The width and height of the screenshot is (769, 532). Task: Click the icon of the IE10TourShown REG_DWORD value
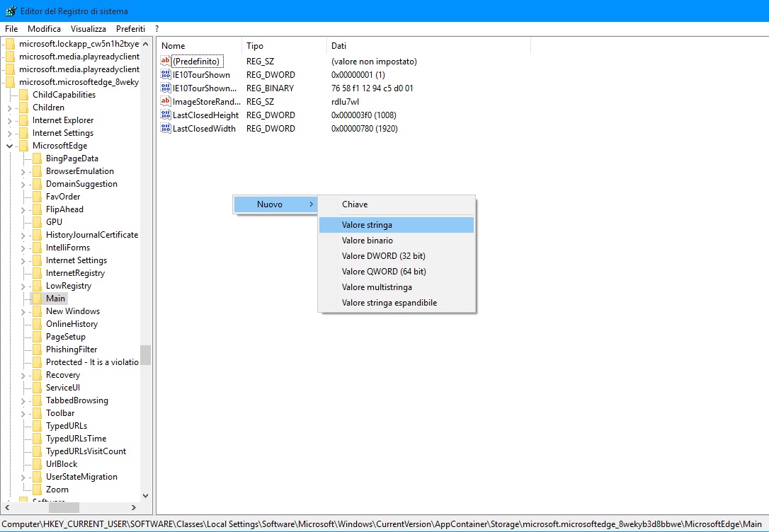click(x=165, y=74)
